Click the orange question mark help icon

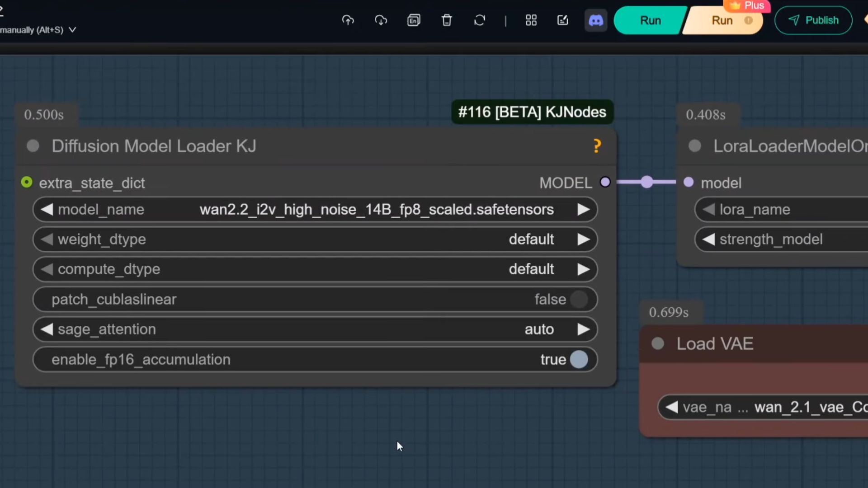[597, 146]
